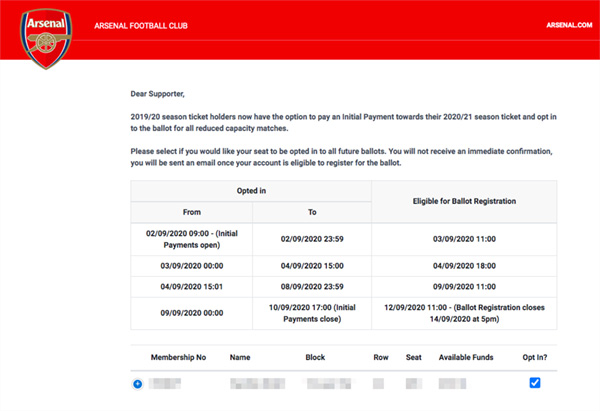Click the blurred block value
This screenshot has height=411, width=600.
[x=329, y=383]
